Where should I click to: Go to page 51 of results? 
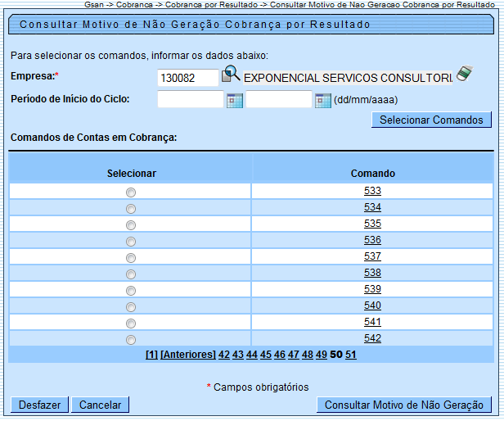click(x=351, y=355)
